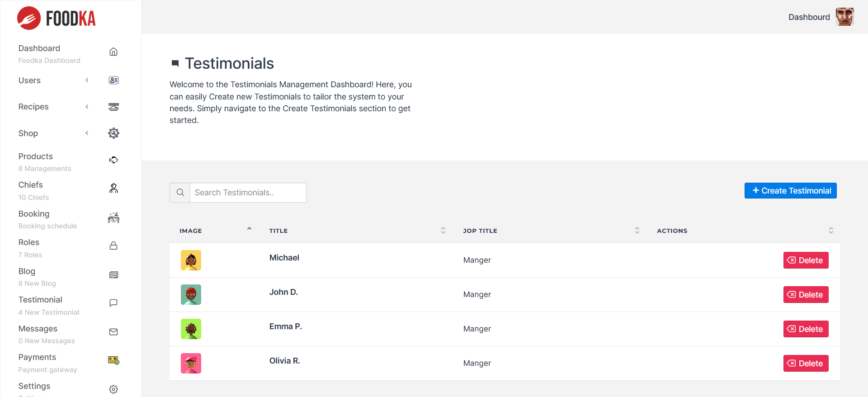Open the Blog menu item
This screenshot has width=868, height=397.
click(x=27, y=271)
